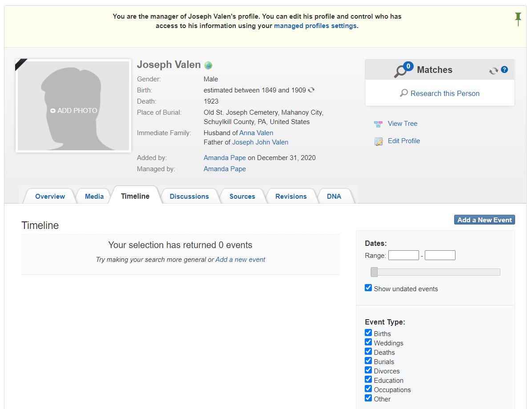The height and width of the screenshot is (409, 532).
Task: Click the globe icon beside Joseph Valen
Action: point(208,65)
